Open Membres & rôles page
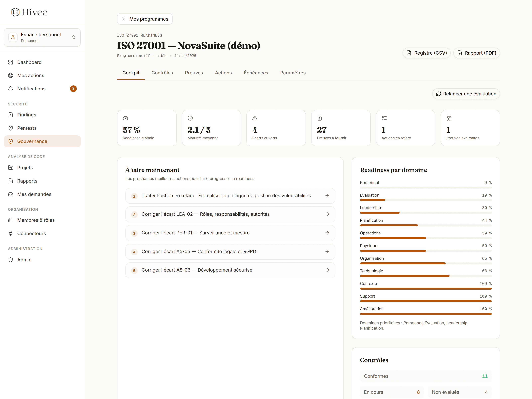The width and height of the screenshot is (532, 399). 42,220
